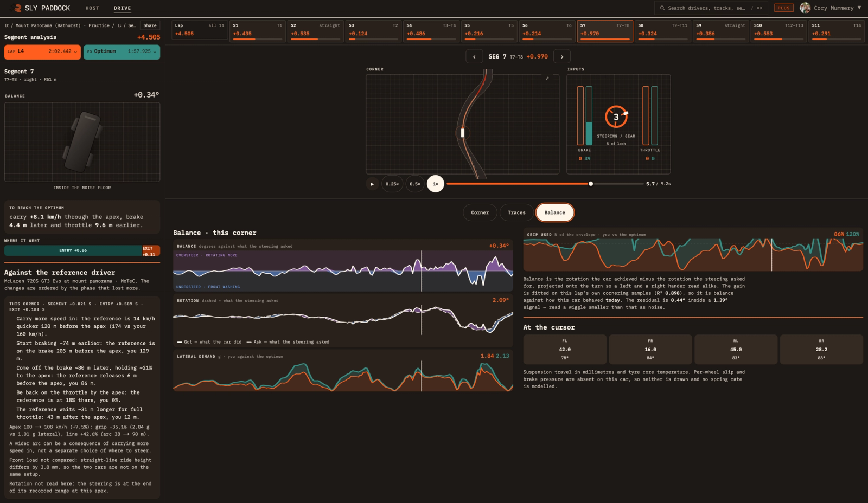Click Cory Mummery's avatar picture
The width and height of the screenshot is (868, 503).
click(x=805, y=8)
